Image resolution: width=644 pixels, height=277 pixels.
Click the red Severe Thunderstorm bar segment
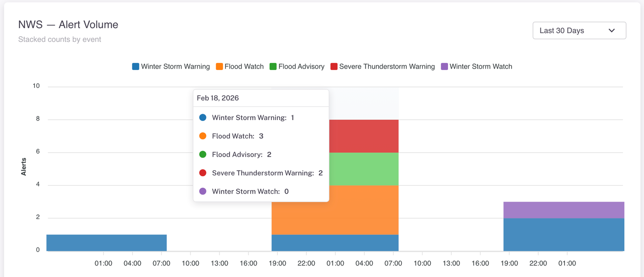click(363, 136)
